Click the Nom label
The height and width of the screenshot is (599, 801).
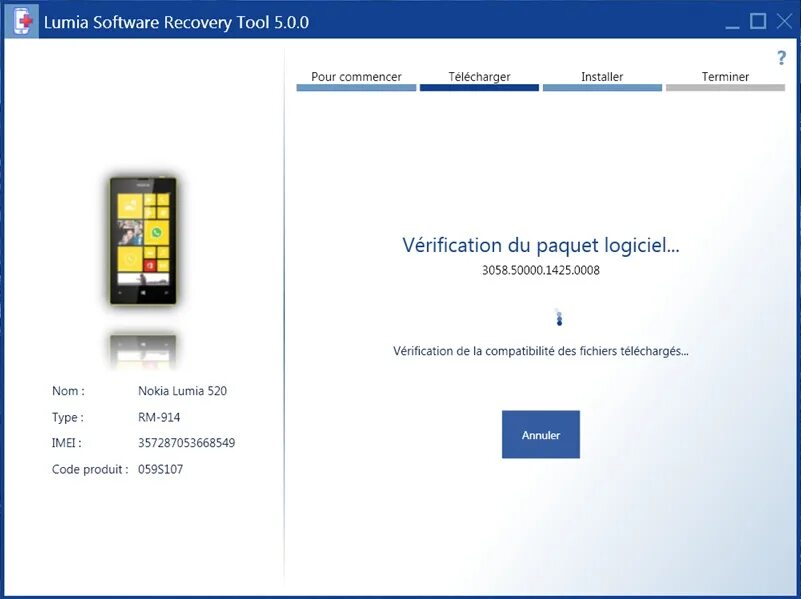click(68, 391)
